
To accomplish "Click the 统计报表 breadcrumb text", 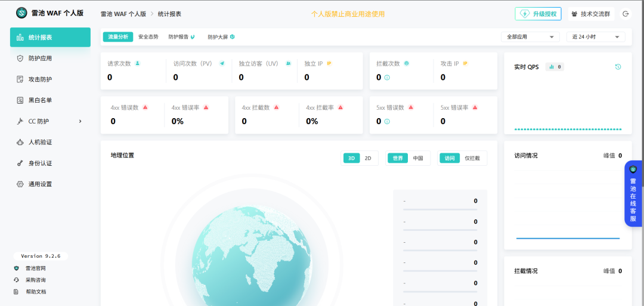I will coord(169,14).
